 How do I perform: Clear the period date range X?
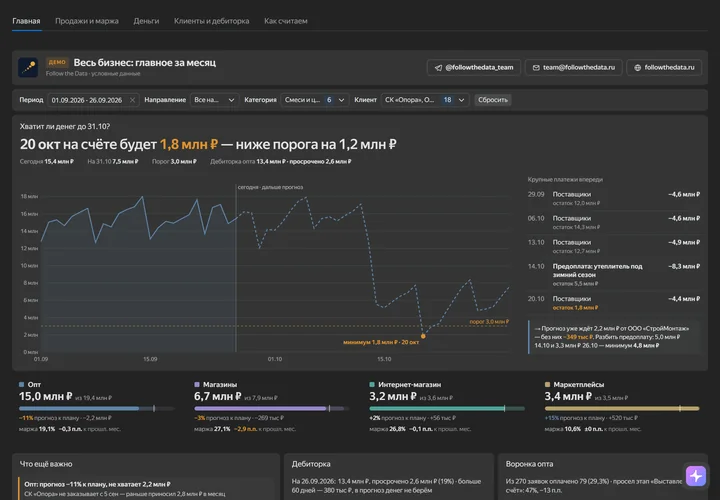[132, 100]
